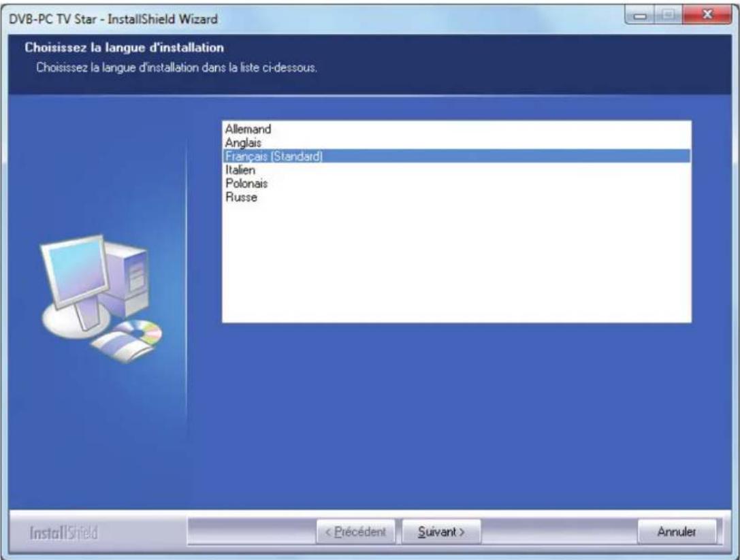
Task: Select Allemand in the language list
Action: [x=456, y=129]
